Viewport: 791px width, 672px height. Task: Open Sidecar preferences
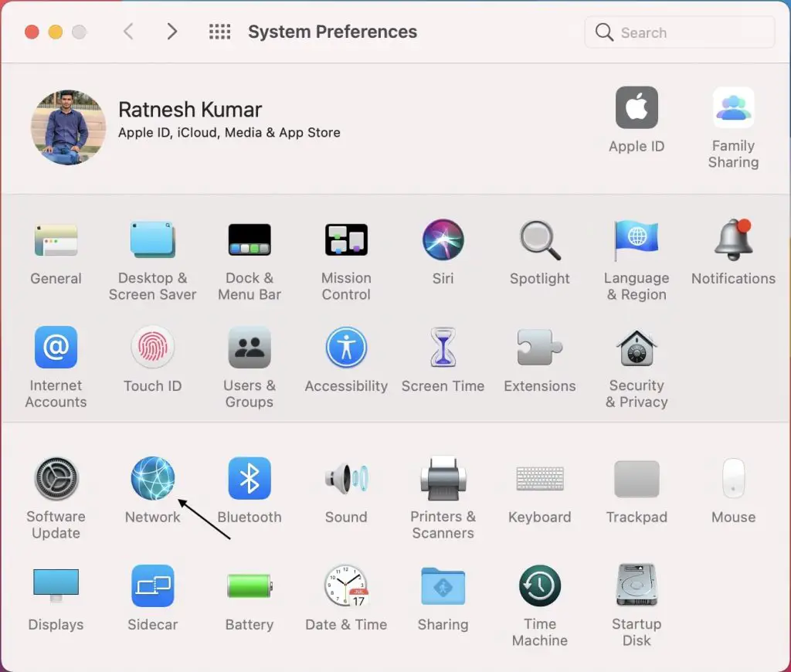pos(152,585)
